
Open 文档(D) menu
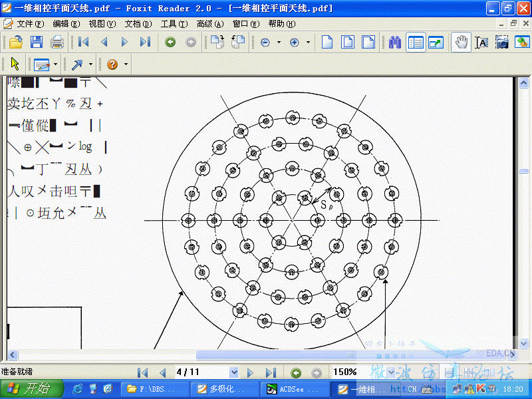pyautogui.click(x=138, y=24)
